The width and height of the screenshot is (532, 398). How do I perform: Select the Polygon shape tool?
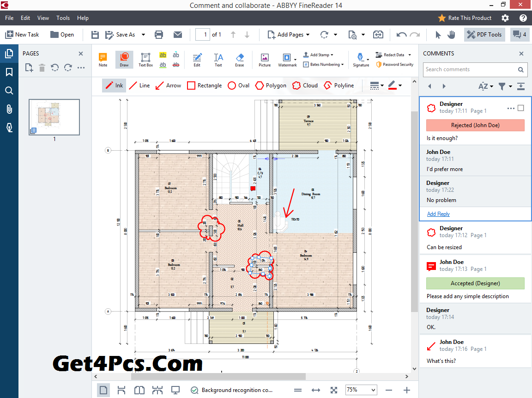(x=272, y=86)
